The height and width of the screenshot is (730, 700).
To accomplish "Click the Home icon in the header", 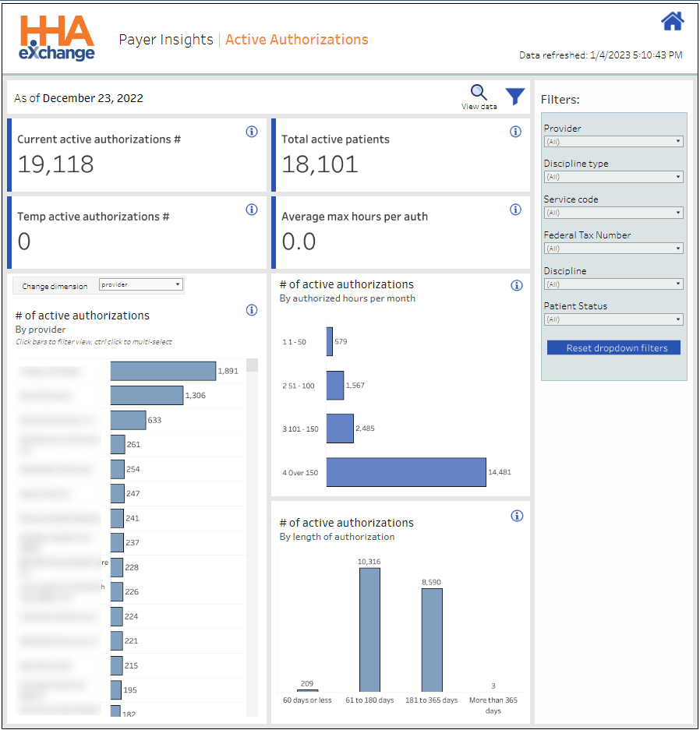I will point(672,22).
